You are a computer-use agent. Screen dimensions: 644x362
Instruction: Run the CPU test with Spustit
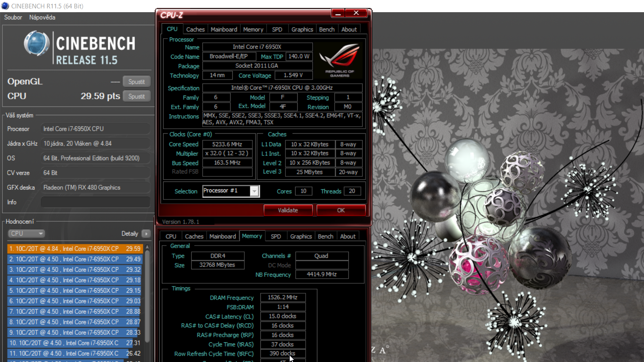point(137,96)
